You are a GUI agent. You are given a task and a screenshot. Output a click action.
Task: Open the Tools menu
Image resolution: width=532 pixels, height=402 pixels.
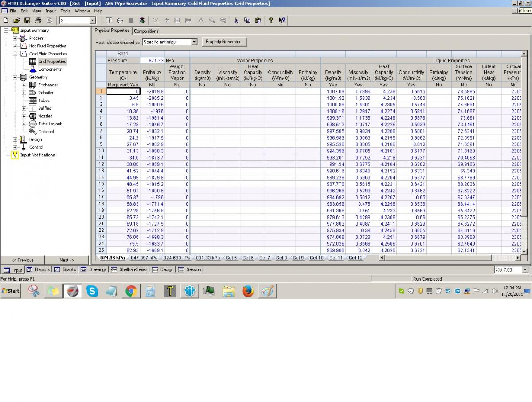tap(65, 11)
